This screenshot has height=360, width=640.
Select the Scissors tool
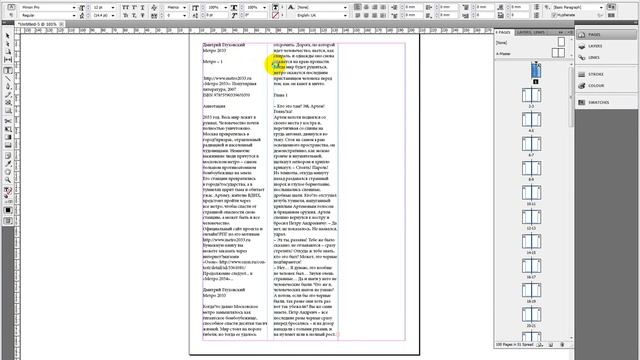8,121
